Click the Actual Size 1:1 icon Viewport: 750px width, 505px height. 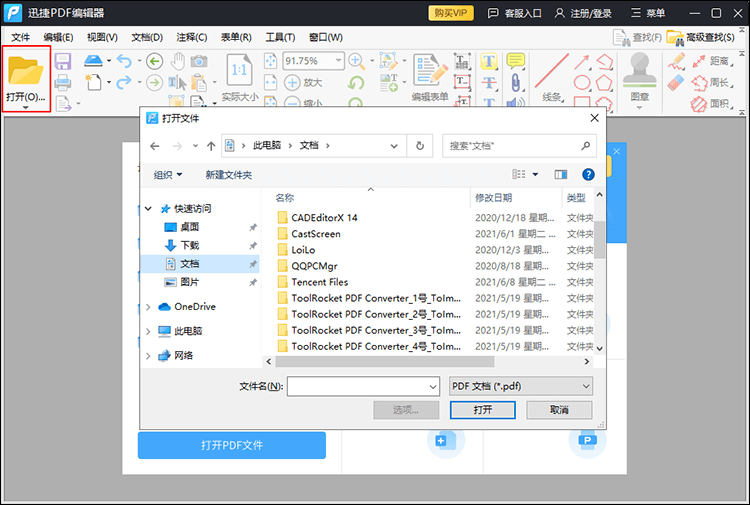pos(239,71)
